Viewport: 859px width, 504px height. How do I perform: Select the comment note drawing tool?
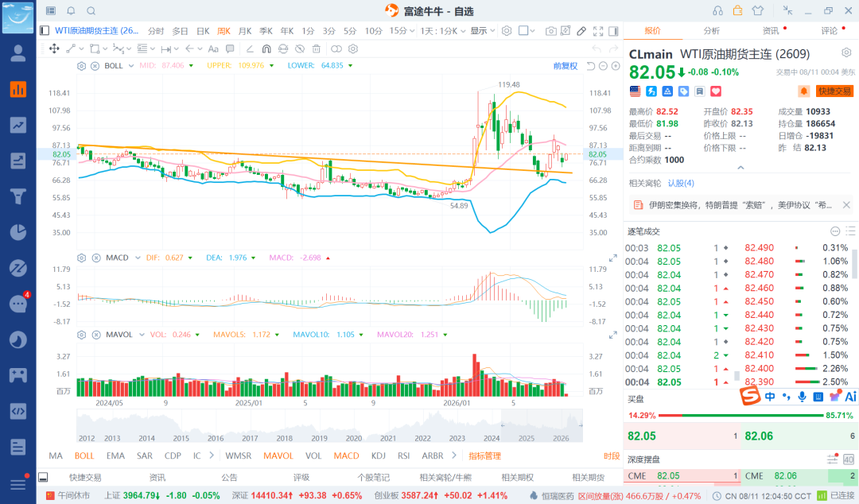point(230,48)
